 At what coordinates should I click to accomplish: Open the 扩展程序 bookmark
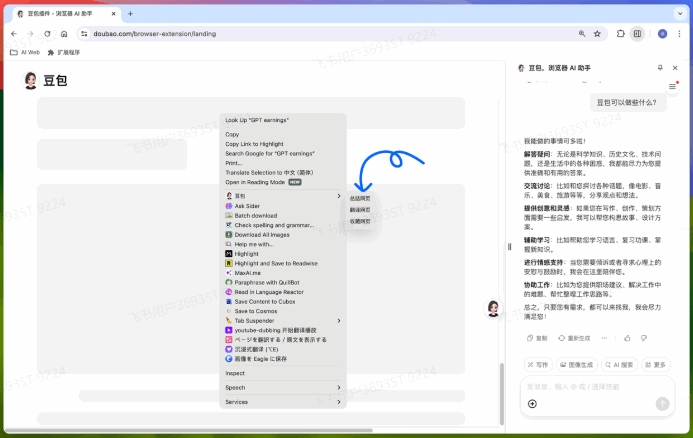click(64, 52)
